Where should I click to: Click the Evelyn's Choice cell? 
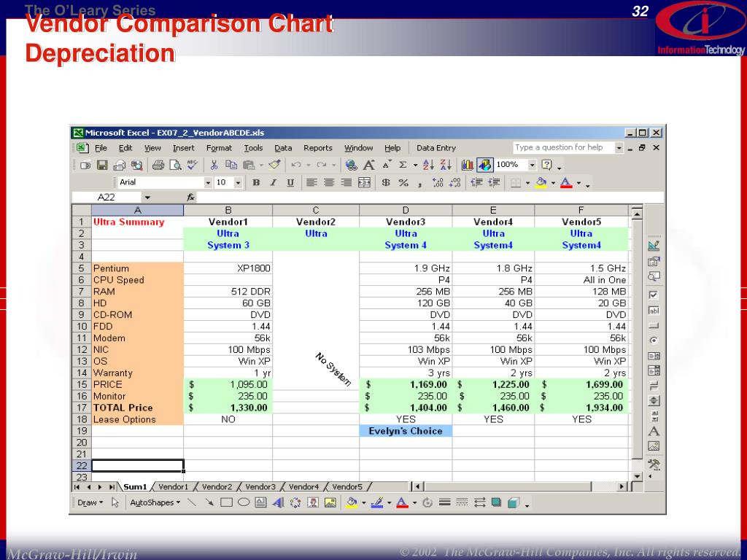pyautogui.click(x=406, y=431)
